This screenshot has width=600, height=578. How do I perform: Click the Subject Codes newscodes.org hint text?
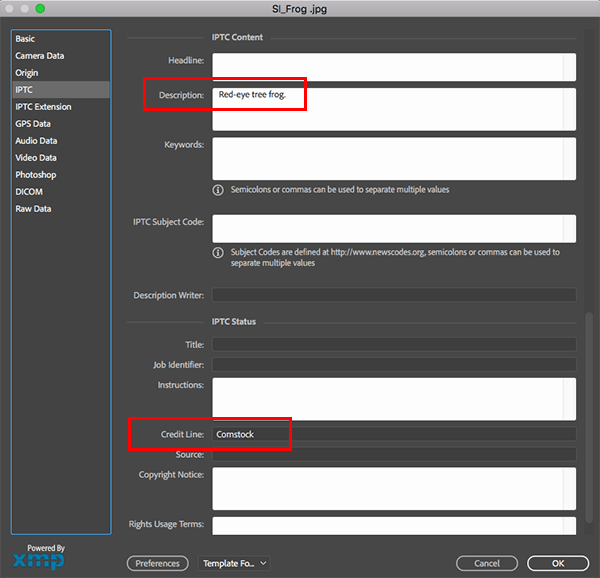395,257
